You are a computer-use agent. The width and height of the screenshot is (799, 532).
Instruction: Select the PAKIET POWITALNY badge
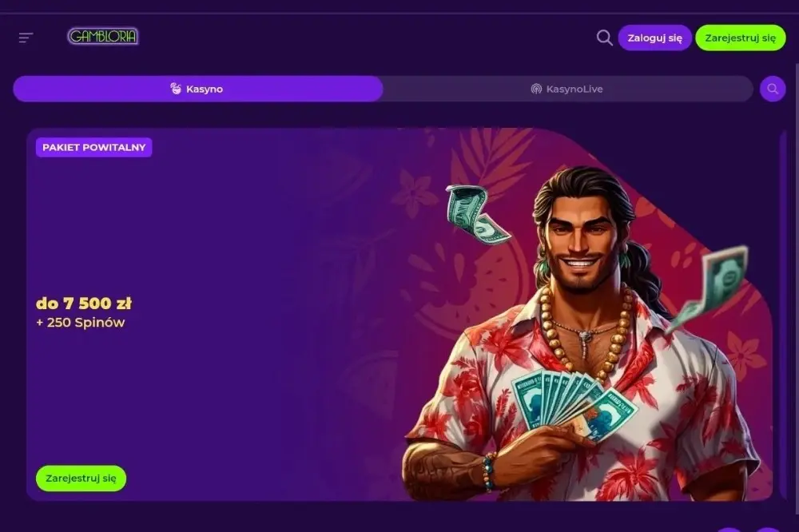pyautogui.click(x=93, y=147)
